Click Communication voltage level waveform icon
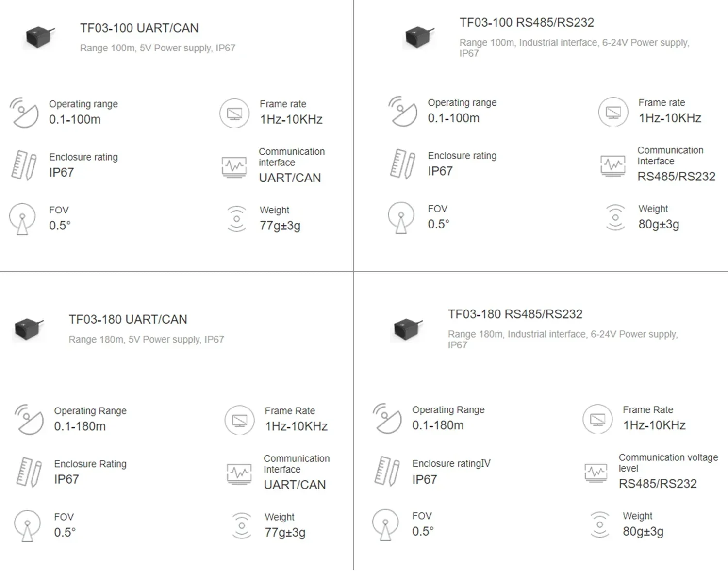Viewport: 728px width, 571px height. [x=596, y=473]
